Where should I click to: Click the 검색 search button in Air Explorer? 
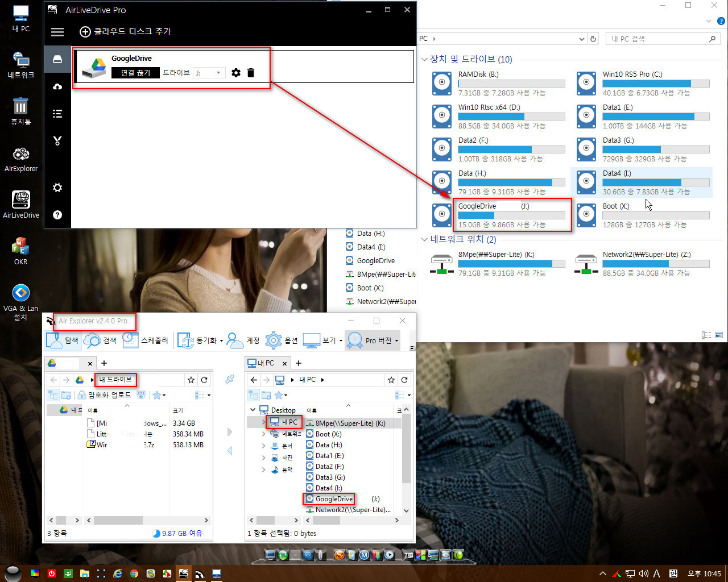coord(100,340)
